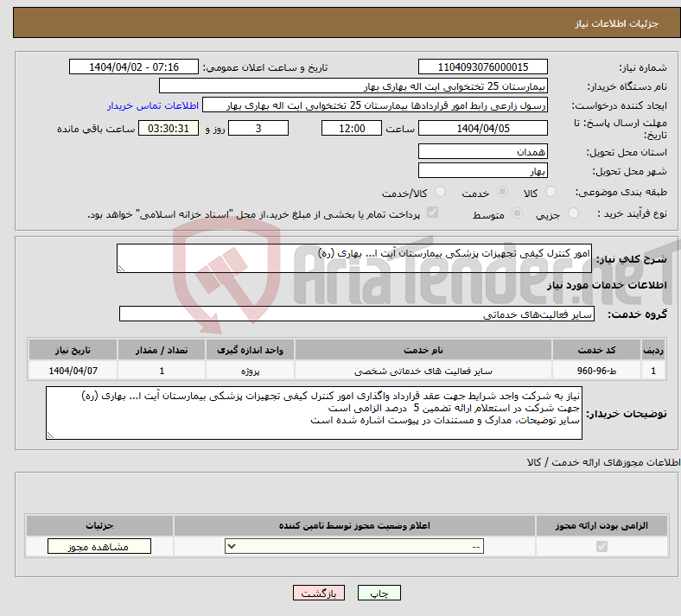Click the remaining days field 3
Image resolution: width=681 pixels, height=616 pixels.
coord(258,129)
